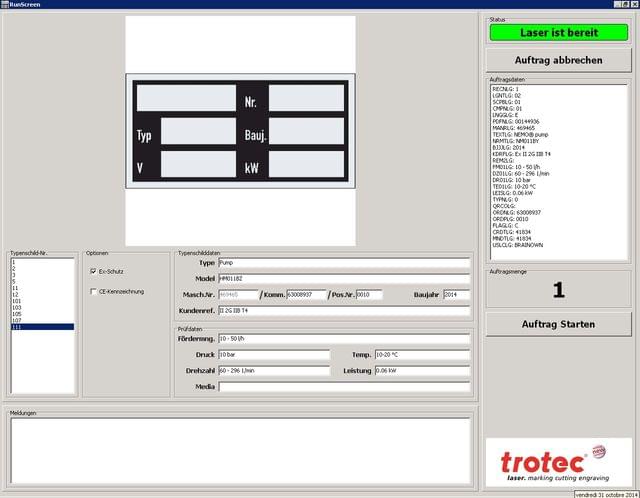
Task: Click the empty Media input field
Action: tap(343, 387)
